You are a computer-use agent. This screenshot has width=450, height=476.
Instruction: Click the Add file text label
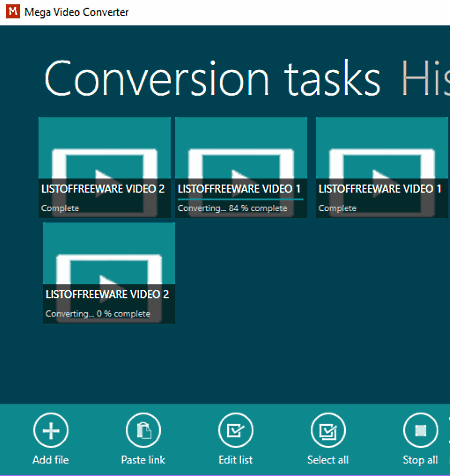click(x=51, y=460)
